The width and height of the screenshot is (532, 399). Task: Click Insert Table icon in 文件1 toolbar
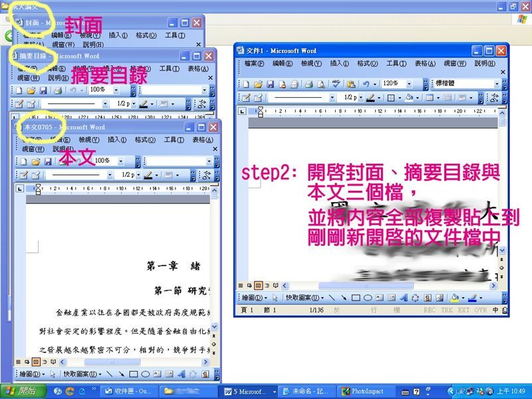point(430,98)
